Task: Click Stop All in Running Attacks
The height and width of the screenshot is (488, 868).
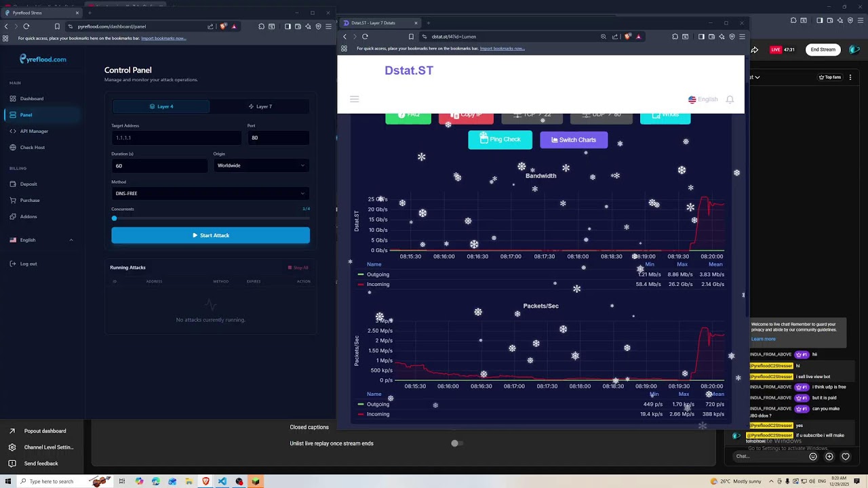Action: click(298, 268)
